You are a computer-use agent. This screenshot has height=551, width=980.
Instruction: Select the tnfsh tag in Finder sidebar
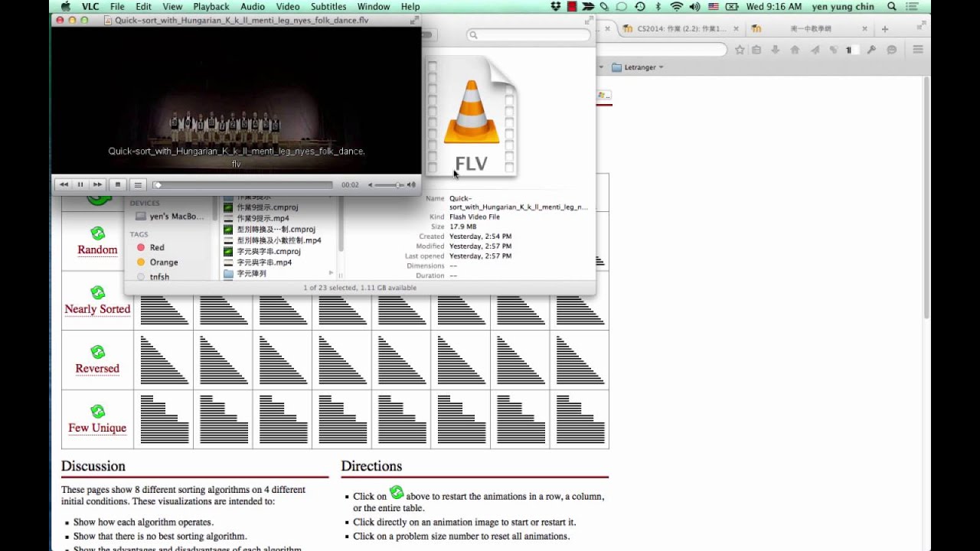pyautogui.click(x=154, y=276)
